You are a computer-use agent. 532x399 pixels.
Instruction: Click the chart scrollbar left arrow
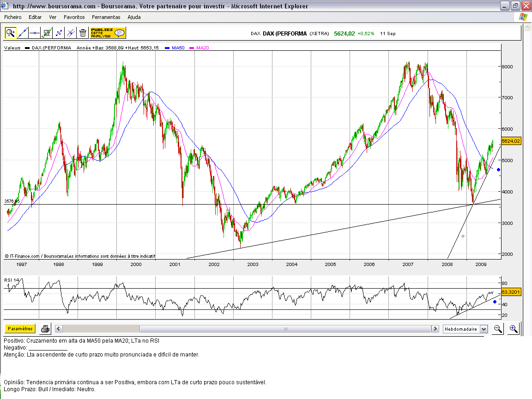click(x=58, y=328)
